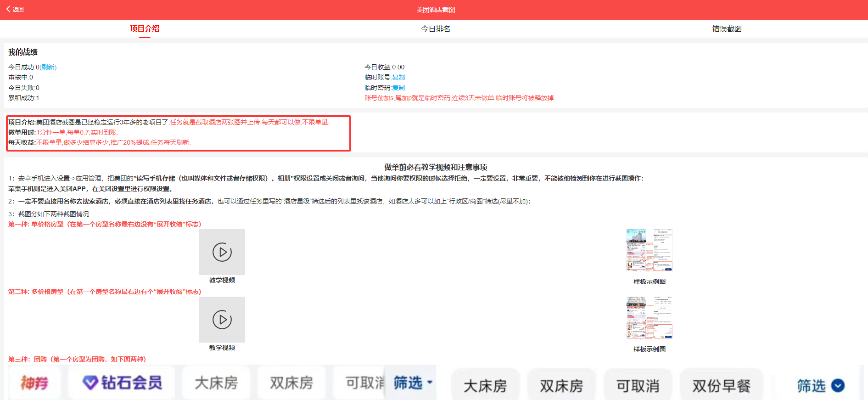This screenshot has height=400, width=868.
Task: Open sample image thumbnail for 多价格房型
Action: pos(649,318)
